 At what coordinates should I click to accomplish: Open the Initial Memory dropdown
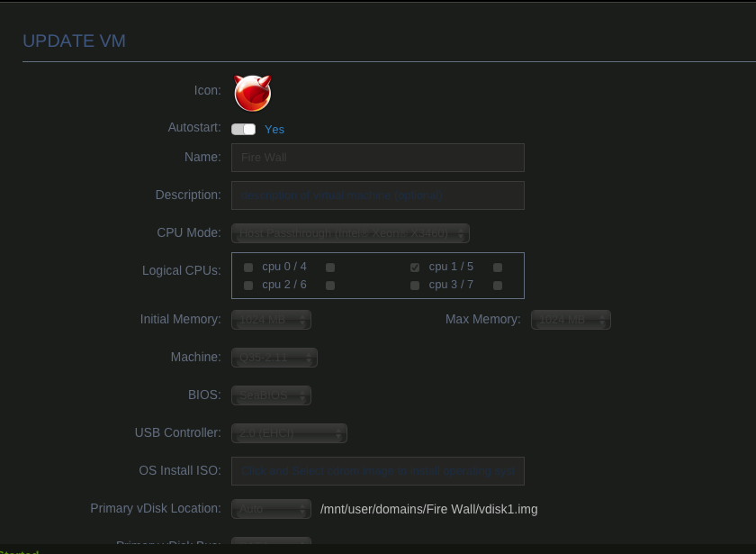(x=272, y=320)
